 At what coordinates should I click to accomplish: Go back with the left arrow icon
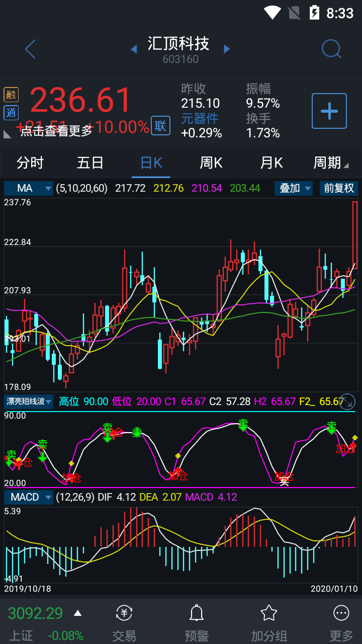tap(30, 49)
